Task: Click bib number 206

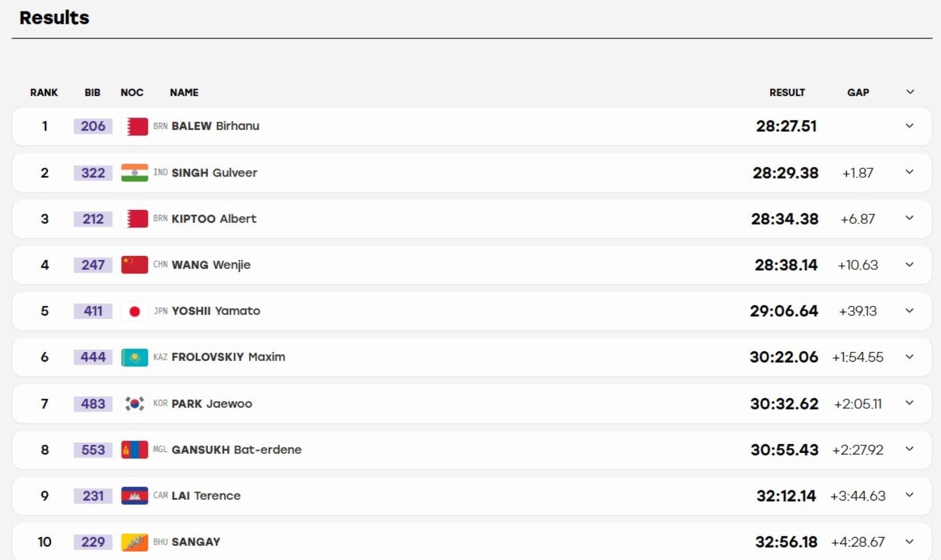Action: click(93, 126)
